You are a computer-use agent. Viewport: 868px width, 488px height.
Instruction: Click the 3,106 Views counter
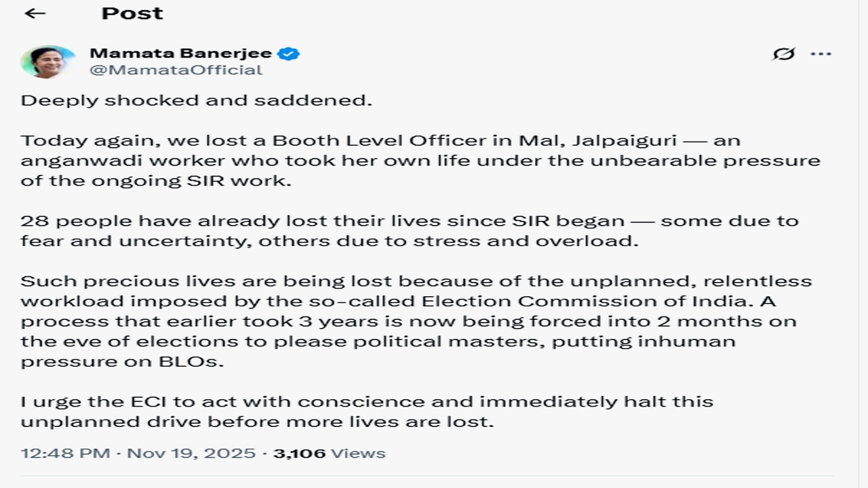329,453
